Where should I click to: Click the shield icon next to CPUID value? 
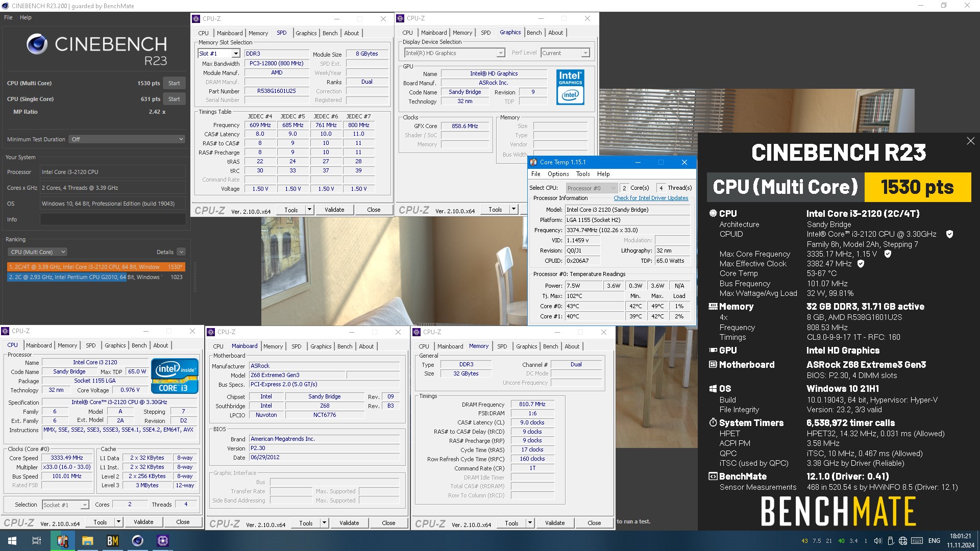click(949, 234)
